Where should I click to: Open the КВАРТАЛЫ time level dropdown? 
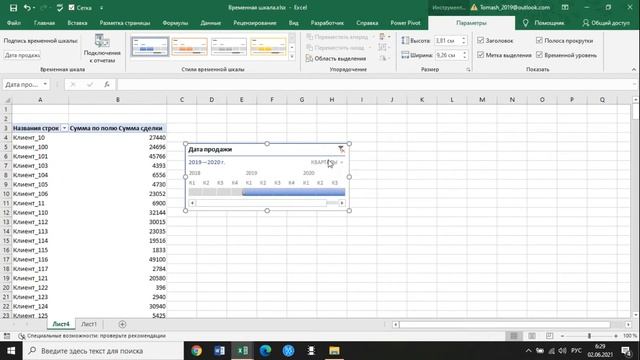327,162
